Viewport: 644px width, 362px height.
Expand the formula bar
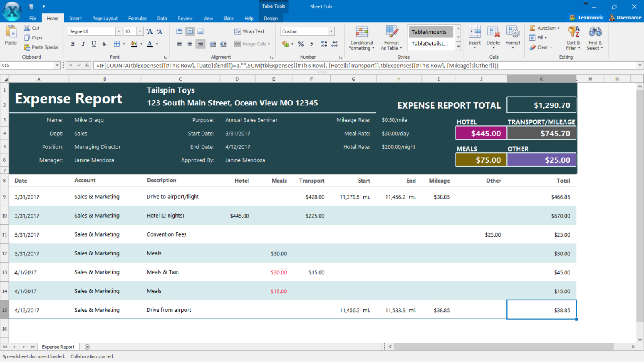click(640, 65)
